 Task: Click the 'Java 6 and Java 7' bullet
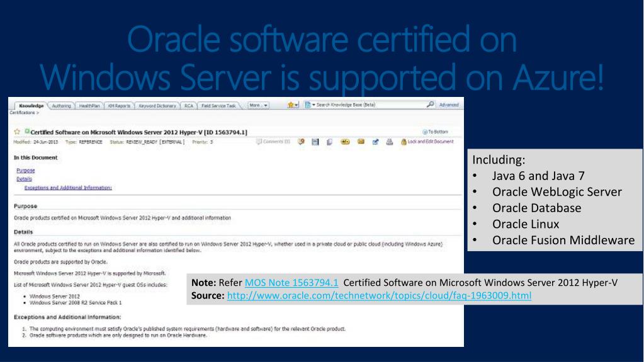pyautogui.click(x=538, y=176)
